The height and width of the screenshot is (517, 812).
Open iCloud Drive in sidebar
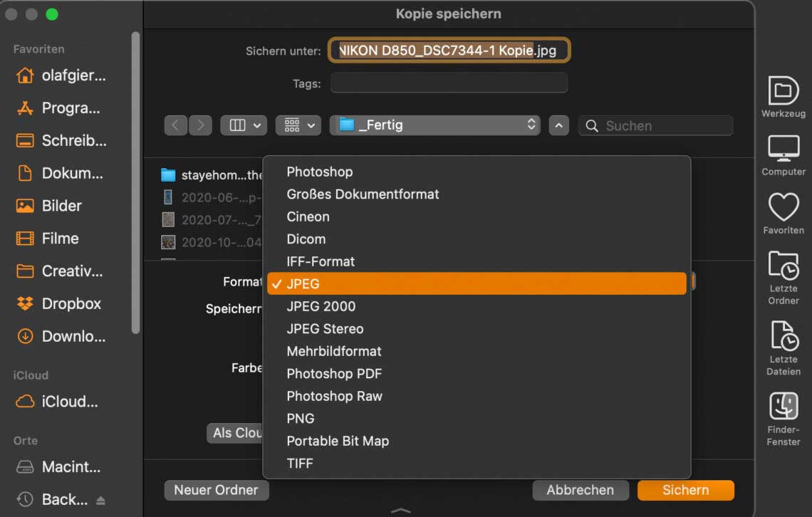[x=57, y=402]
